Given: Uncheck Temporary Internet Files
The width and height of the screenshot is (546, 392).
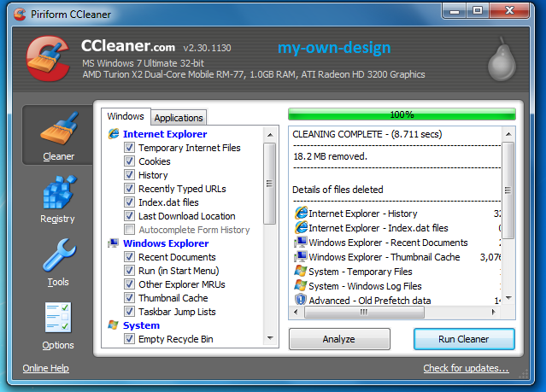Looking at the screenshot, I should point(129,148).
